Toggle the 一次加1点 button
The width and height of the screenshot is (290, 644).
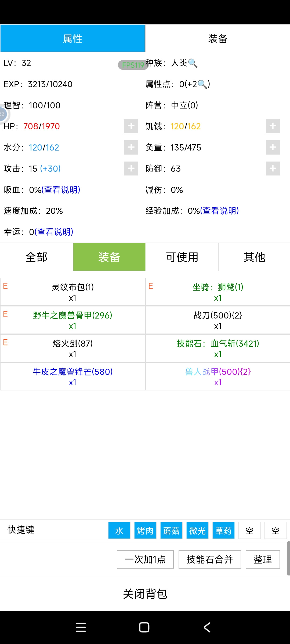click(145, 559)
